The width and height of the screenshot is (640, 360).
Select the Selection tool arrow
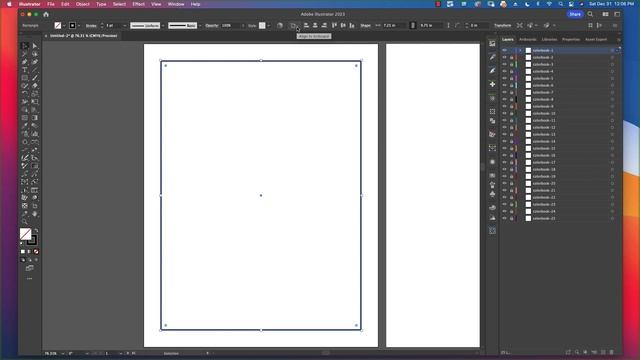click(x=25, y=46)
